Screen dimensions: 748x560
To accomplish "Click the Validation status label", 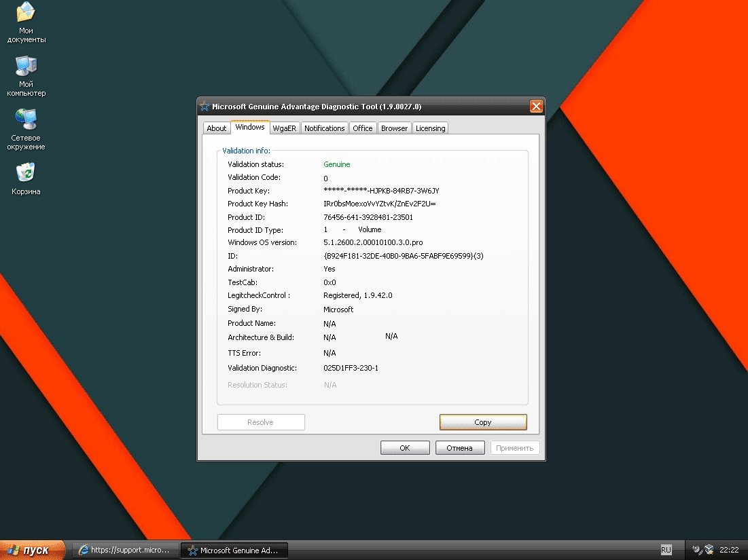I will (x=255, y=164).
